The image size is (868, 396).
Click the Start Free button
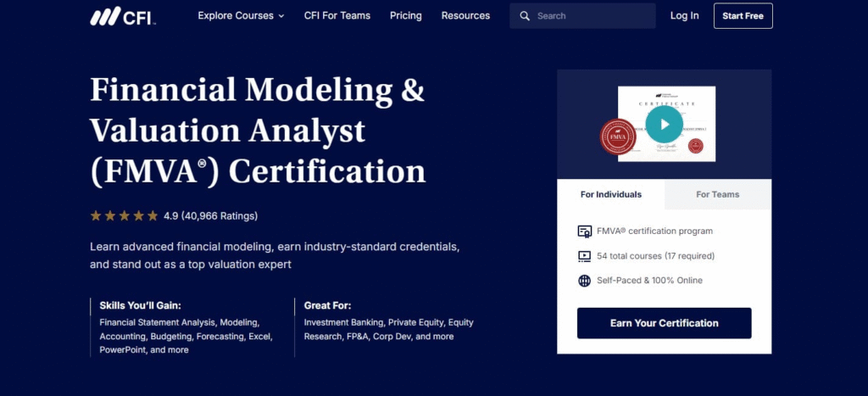pyautogui.click(x=743, y=16)
